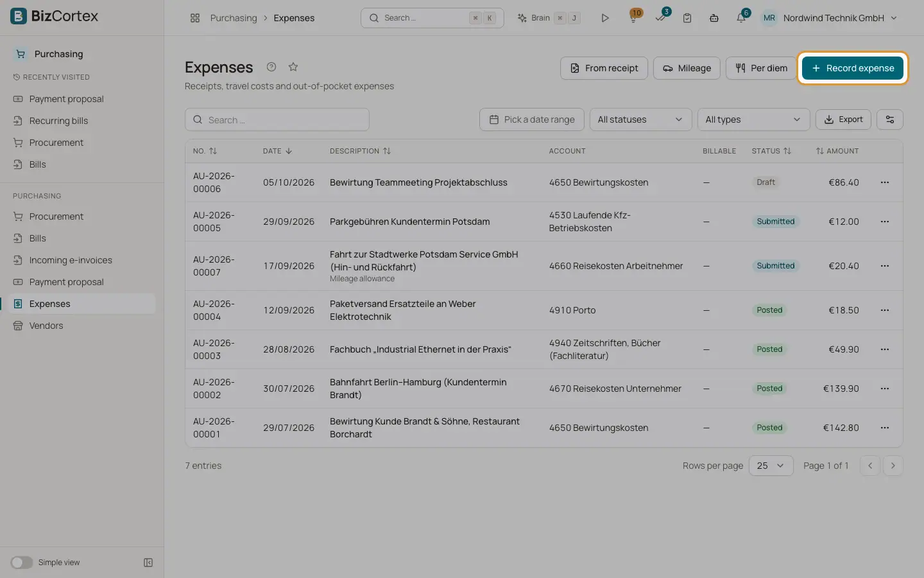Sort the table by Status column
The height and width of the screenshot is (578, 924).
tap(771, 151)
